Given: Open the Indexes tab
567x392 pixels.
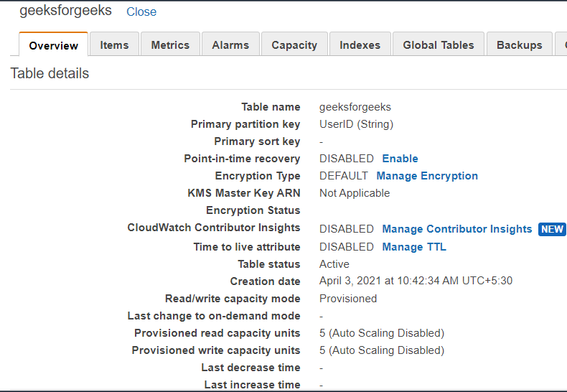Looking at the screenshot, I should [x=360, y=45].
